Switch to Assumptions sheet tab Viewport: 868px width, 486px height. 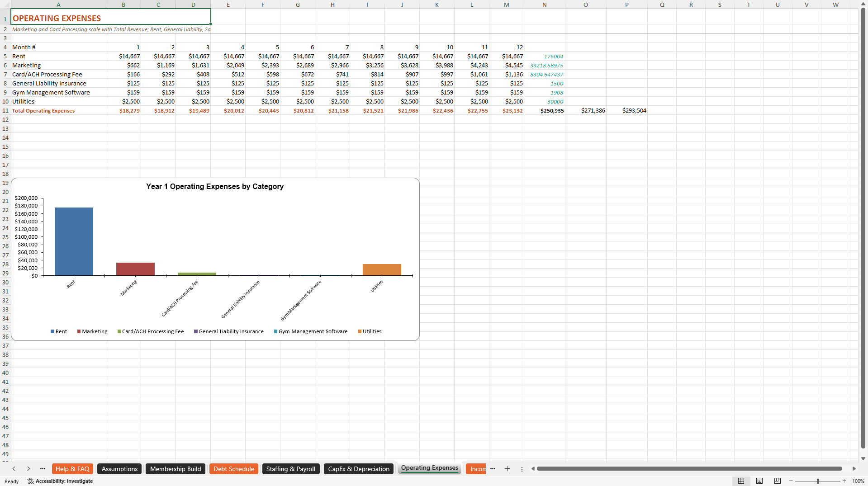[119, 469]
